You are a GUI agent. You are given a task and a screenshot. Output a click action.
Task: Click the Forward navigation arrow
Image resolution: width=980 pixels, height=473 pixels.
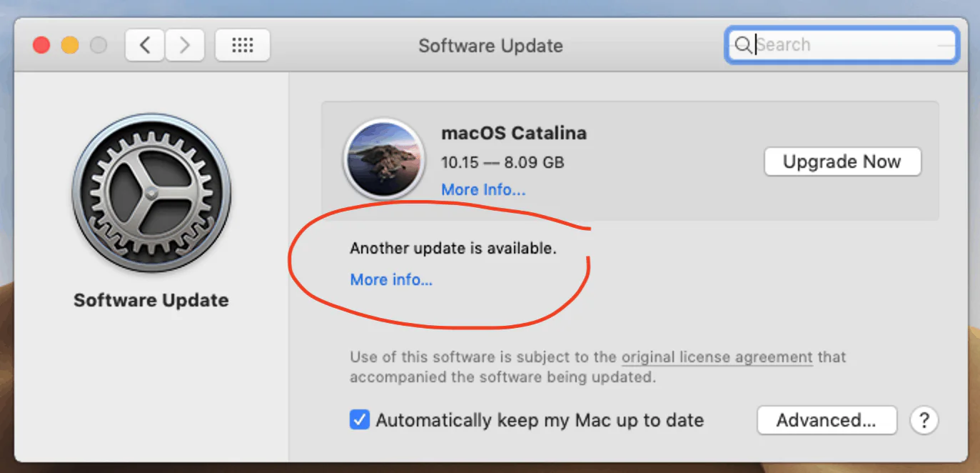point(185,46)
